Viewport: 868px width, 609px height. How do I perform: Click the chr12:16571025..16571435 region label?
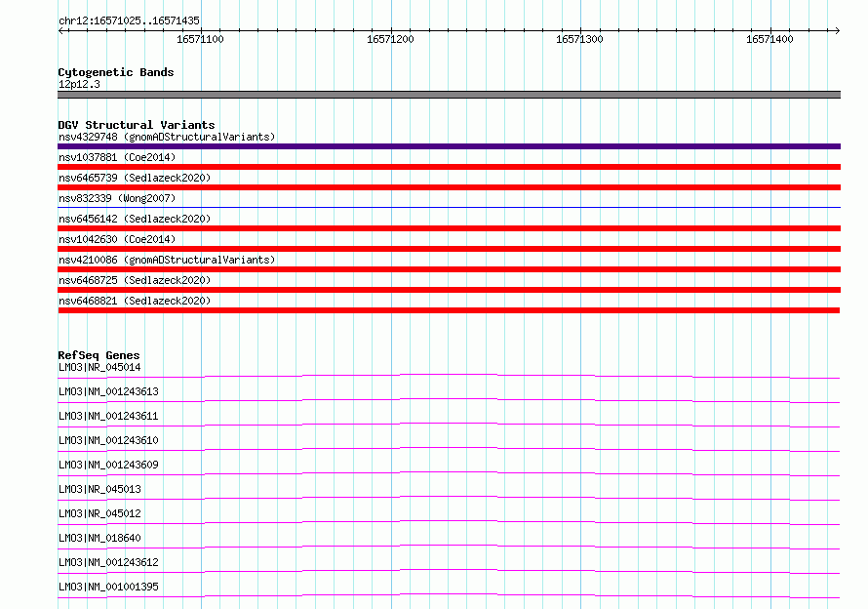pos(129,20)
